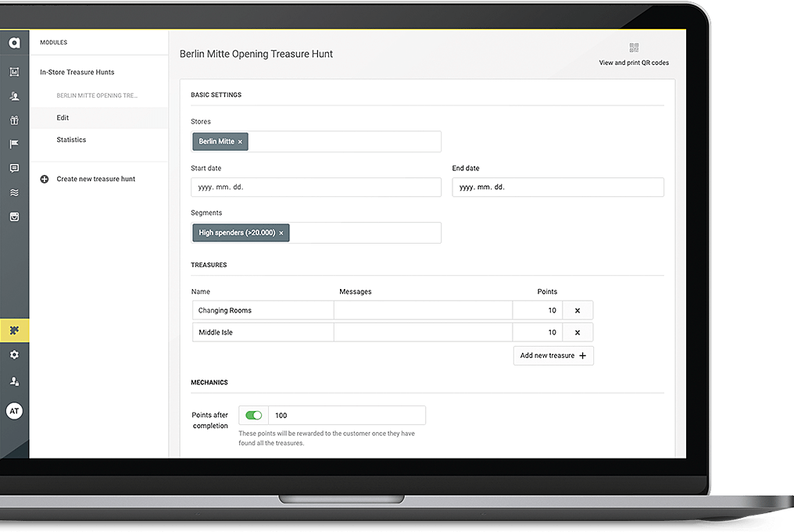This screenshot has height=532, width=794.
Task: Edit the Changing Rooms points value
Action: point(537,310)
